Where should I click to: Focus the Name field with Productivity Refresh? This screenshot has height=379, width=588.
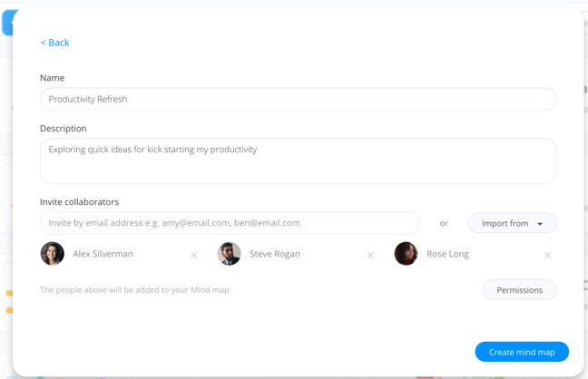coord(299,99)
